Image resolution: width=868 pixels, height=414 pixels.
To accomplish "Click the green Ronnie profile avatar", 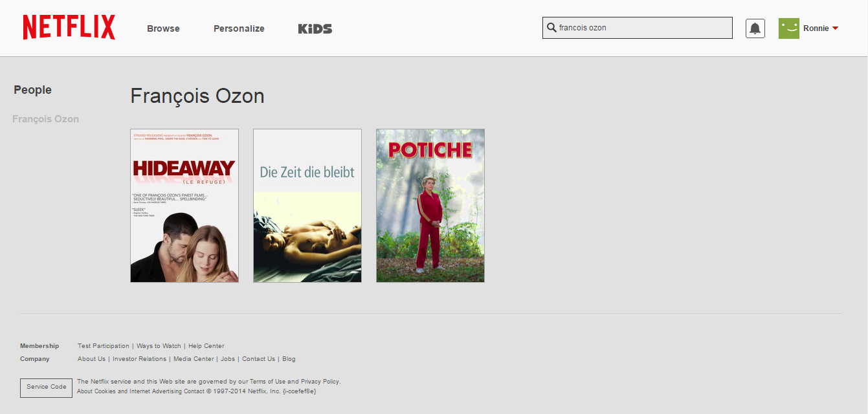I will point(789,28).
